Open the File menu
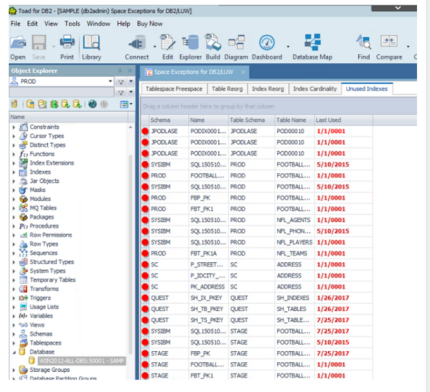Screen dimensions: 430x392 15,24
